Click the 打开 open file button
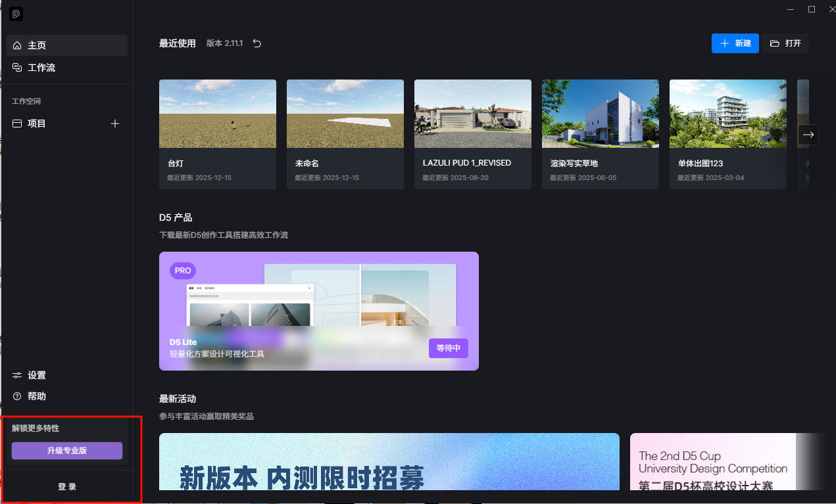The width and height of the screenshot is (836, 504). tap(786, 43)
